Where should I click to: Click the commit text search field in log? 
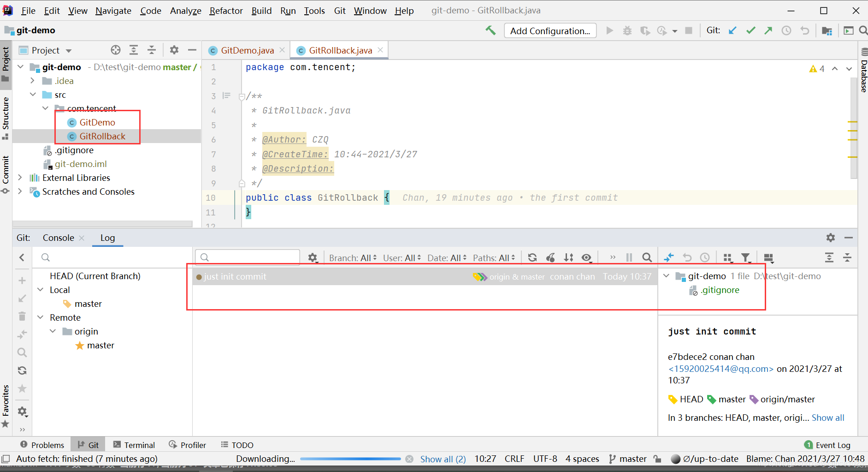tap(248, 257)
